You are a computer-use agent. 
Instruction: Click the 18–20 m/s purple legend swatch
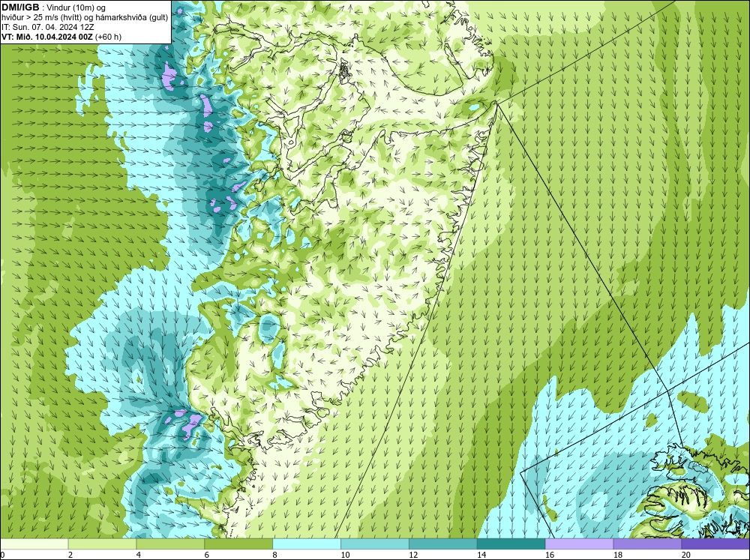(648, 544)
